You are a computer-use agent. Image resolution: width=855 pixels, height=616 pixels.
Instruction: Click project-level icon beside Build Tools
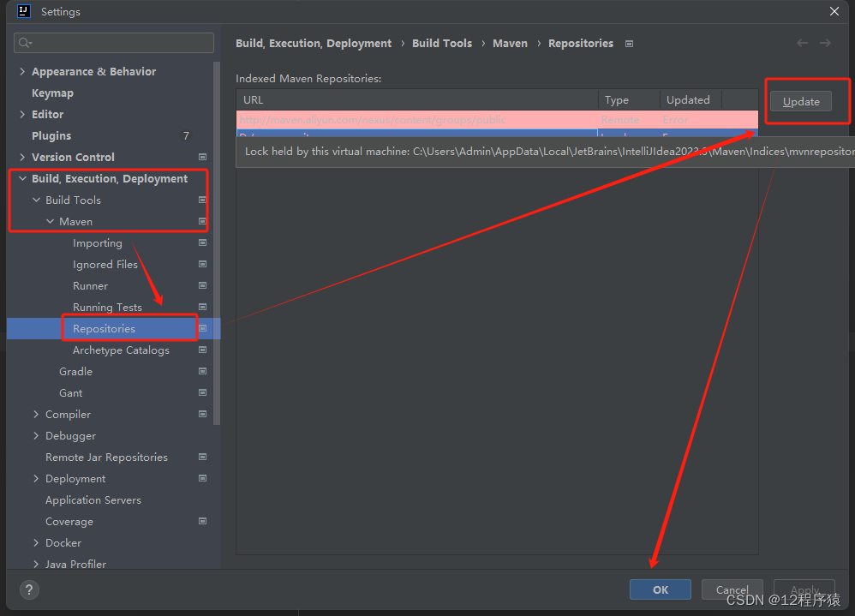tap(202, 200)
